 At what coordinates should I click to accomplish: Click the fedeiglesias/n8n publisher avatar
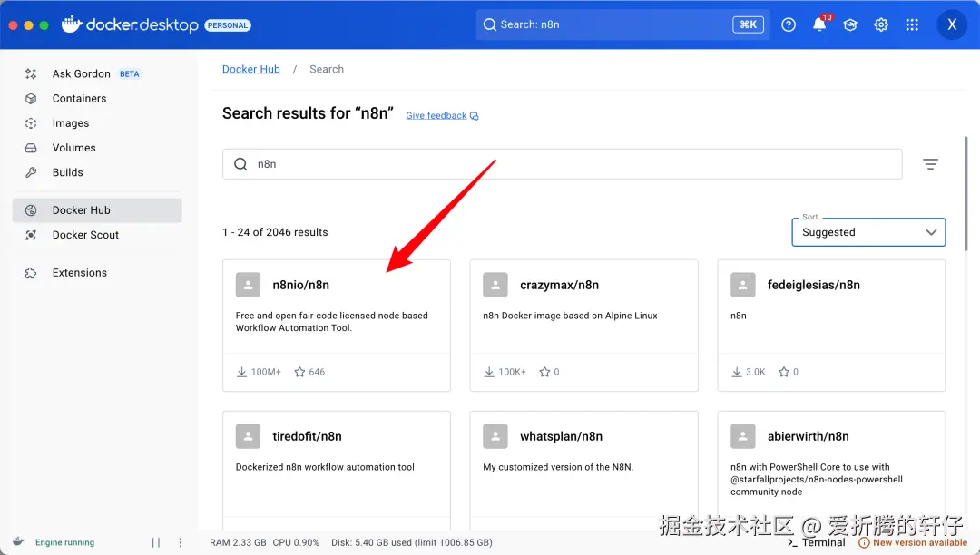click(x=742, y=285)
